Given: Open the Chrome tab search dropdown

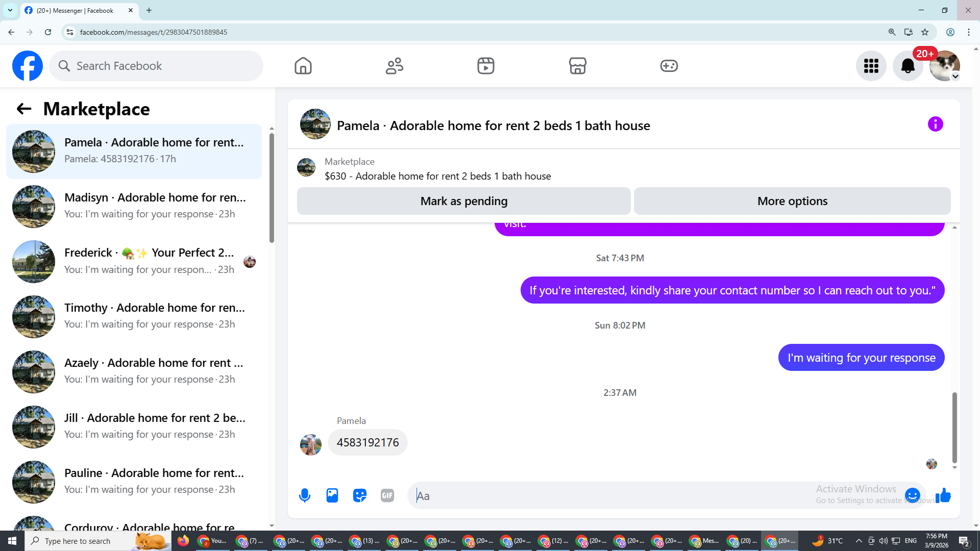Looking at the screenshot, I should coord(10,10).
